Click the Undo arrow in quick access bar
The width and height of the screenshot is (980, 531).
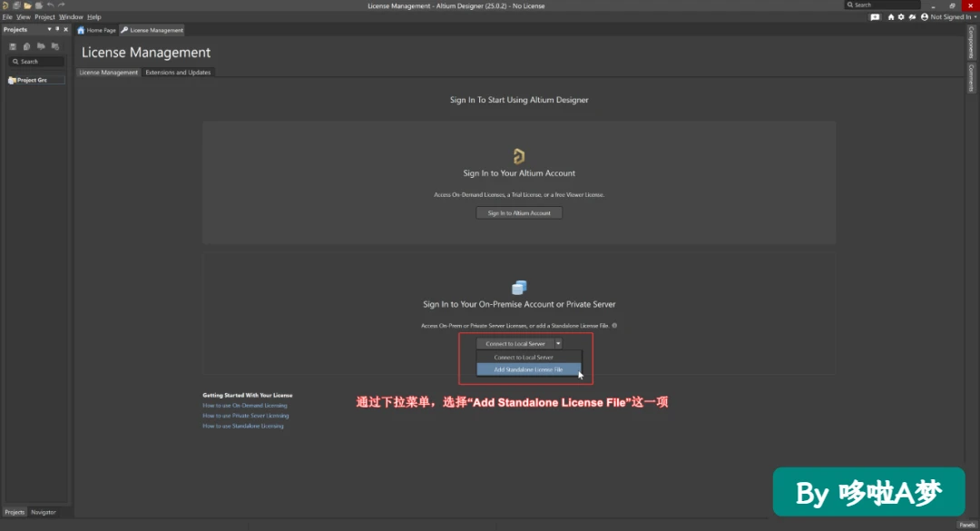pos(50,5)
